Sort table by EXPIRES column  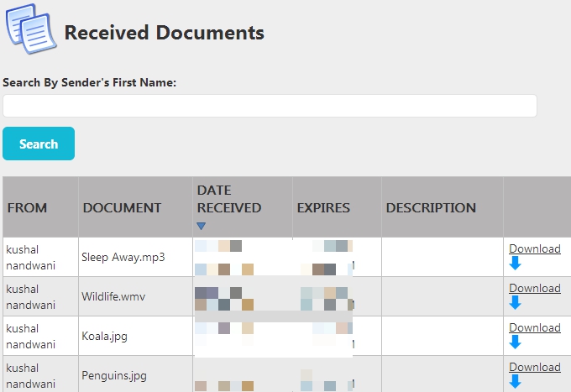[323, 207]
